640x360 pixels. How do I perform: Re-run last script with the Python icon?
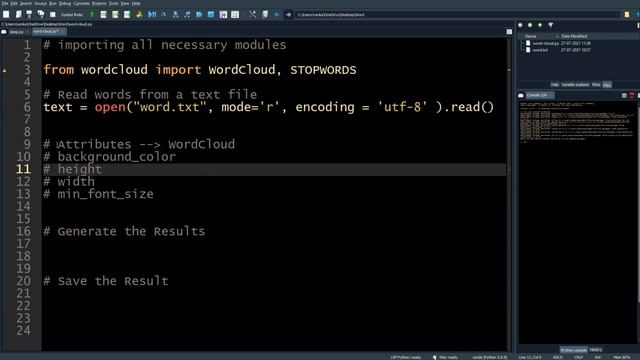point(139,14)
